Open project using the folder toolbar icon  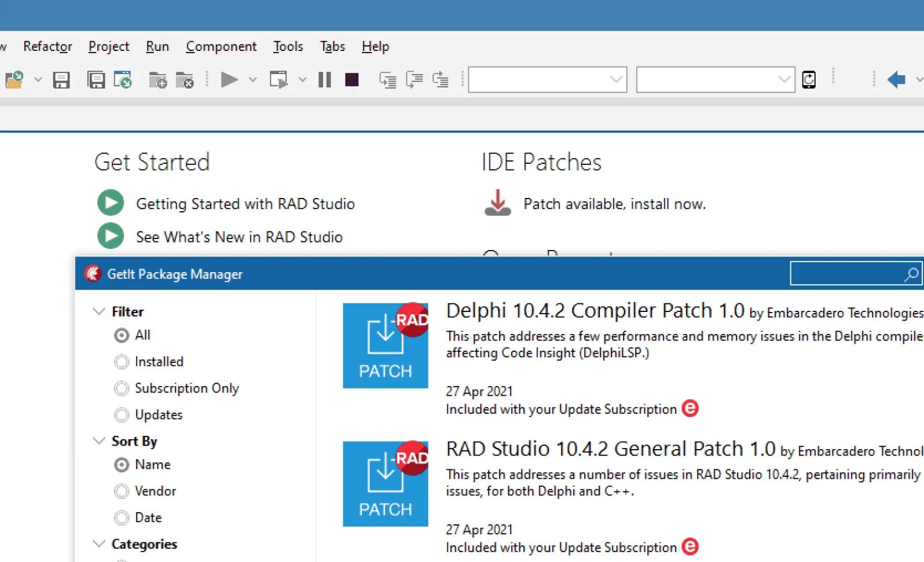14,79
